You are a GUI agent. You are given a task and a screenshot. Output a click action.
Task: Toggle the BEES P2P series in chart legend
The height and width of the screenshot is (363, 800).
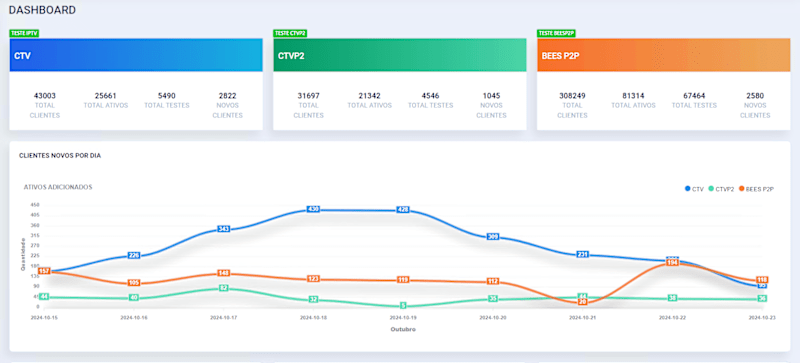point(757,189)
